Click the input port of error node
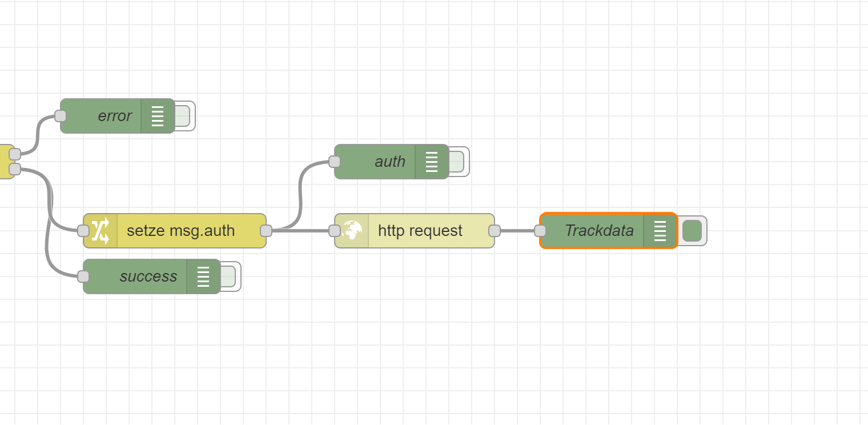868x425 pixels. [61, 116]
